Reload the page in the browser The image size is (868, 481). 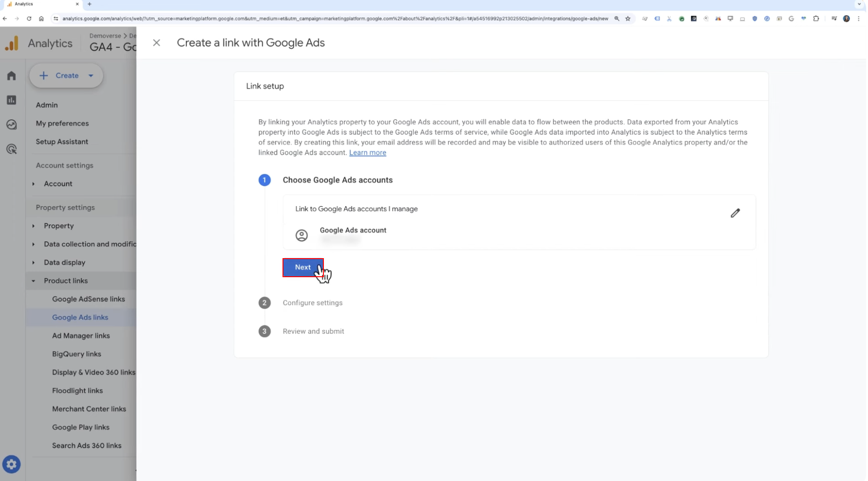[29, 19]
